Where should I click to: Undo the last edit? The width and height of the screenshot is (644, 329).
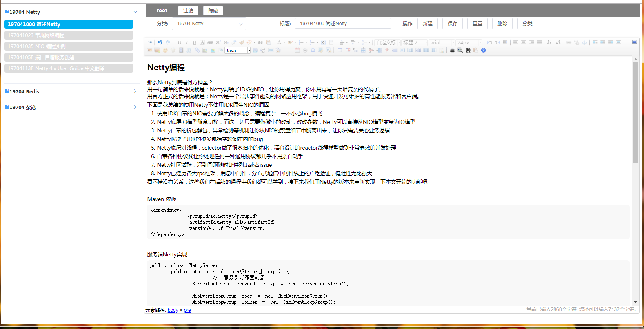tap(160, 42)
